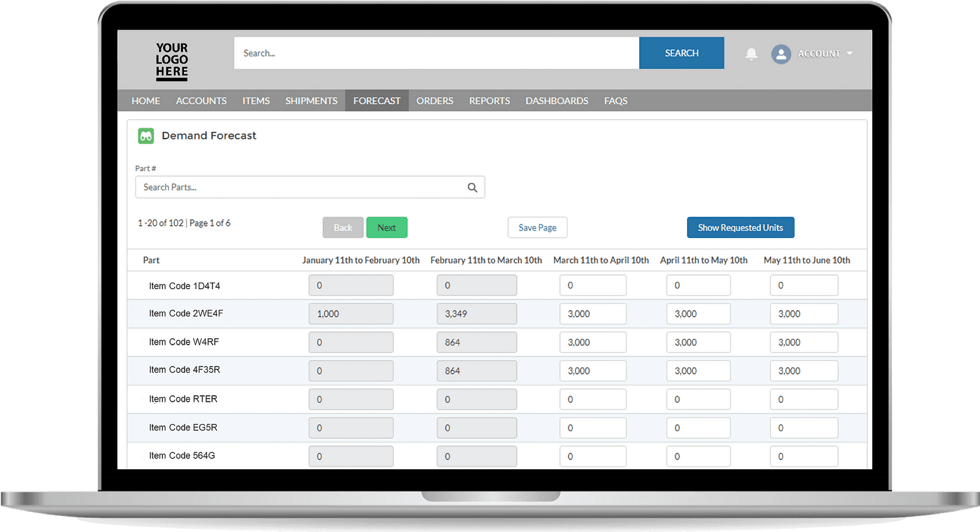Image resolution: width=980 pixels, height=532 pixels.
Task: Click Item Code 1D4T4 May 11th field
Action: point(804,285)
